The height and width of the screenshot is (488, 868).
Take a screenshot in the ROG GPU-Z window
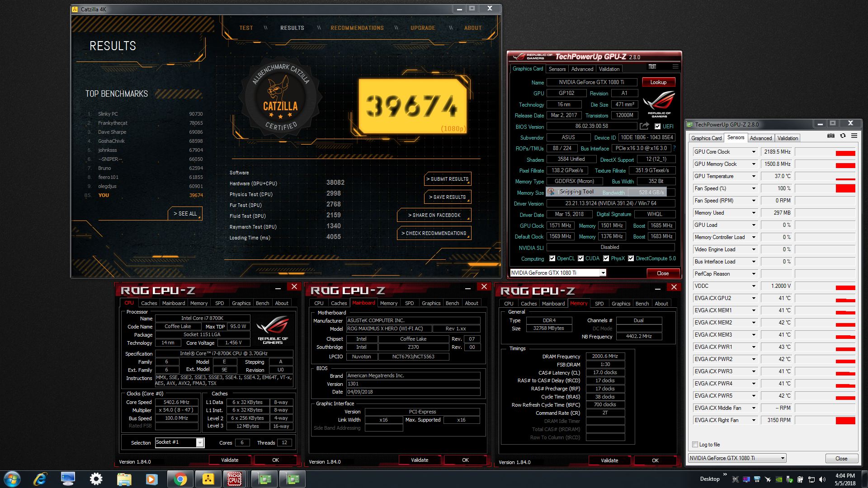pos(652,66)
